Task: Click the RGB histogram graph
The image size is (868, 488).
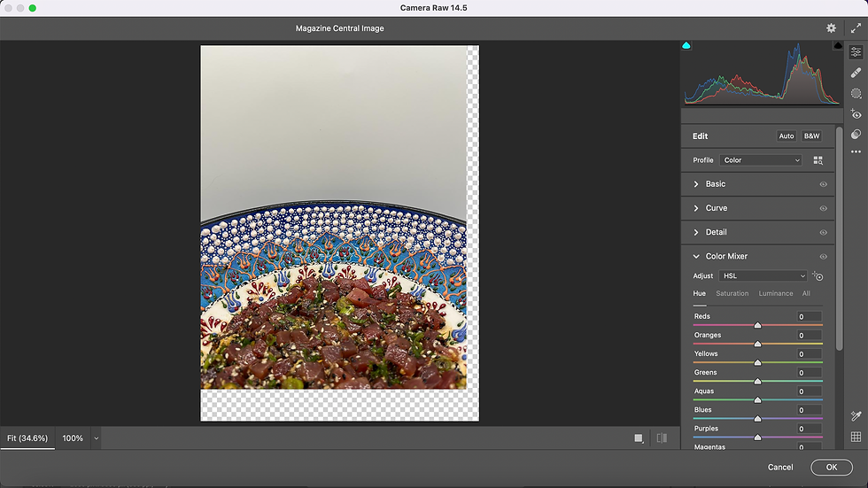Action: click(762, 73)
